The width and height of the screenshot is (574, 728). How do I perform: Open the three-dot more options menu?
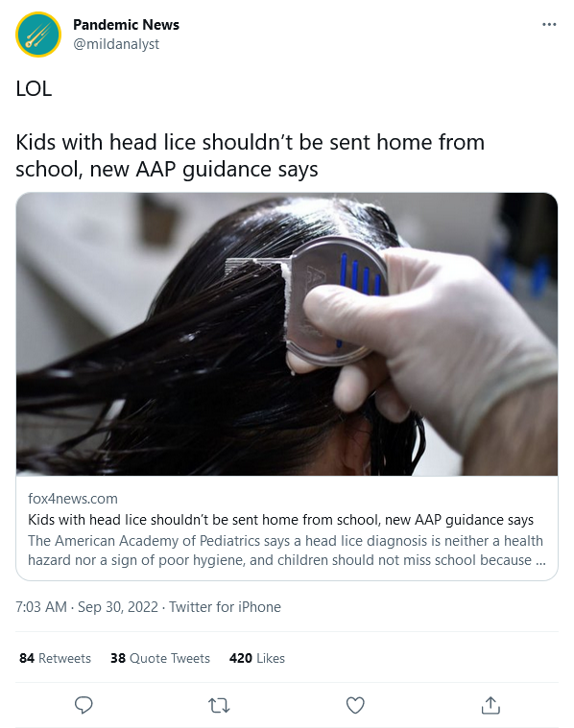549,25
